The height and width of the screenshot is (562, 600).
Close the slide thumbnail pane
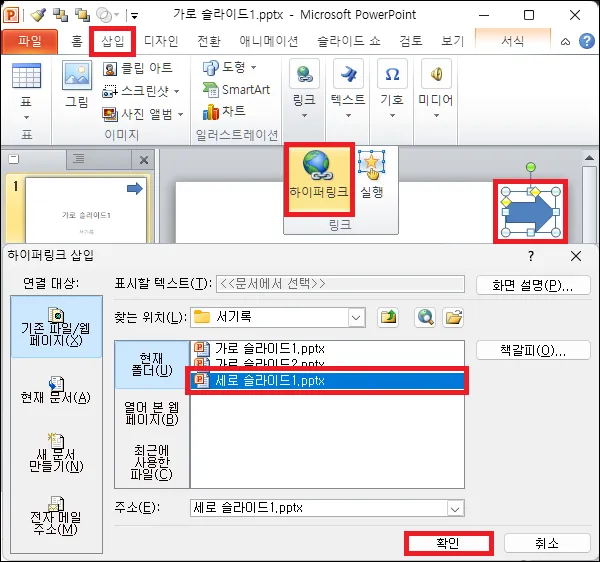point(143,160)
